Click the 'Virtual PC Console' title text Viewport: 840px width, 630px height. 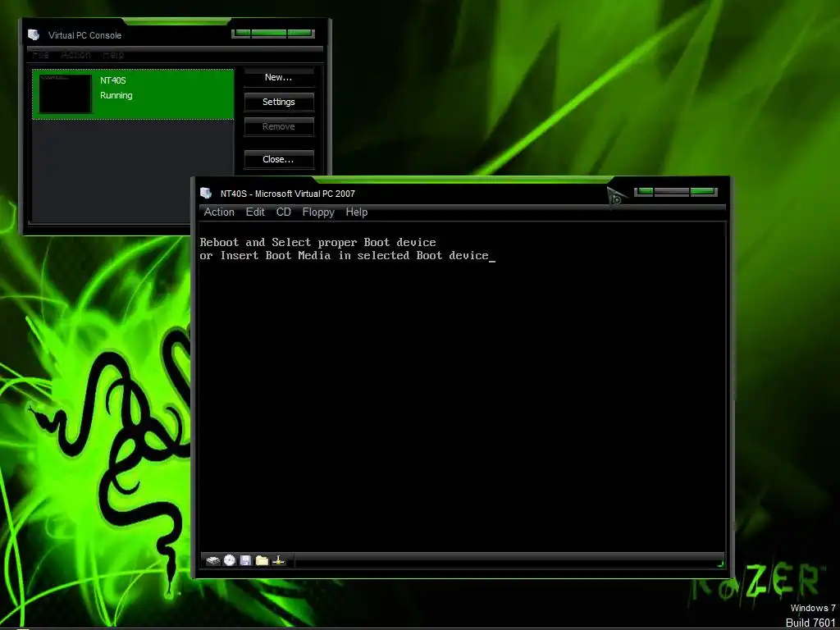[x=84, y=35]
